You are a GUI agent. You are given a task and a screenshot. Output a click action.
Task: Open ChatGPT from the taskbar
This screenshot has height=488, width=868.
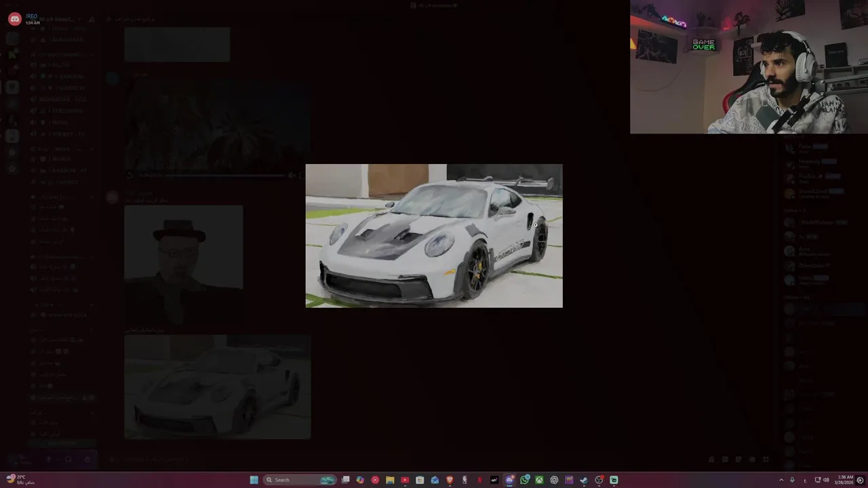click(554, 480)
